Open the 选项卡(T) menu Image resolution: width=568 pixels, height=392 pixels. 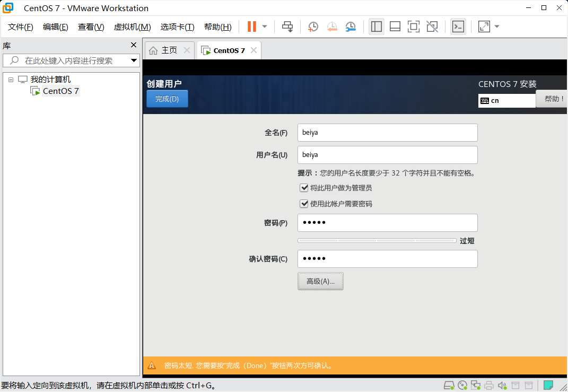178,27
